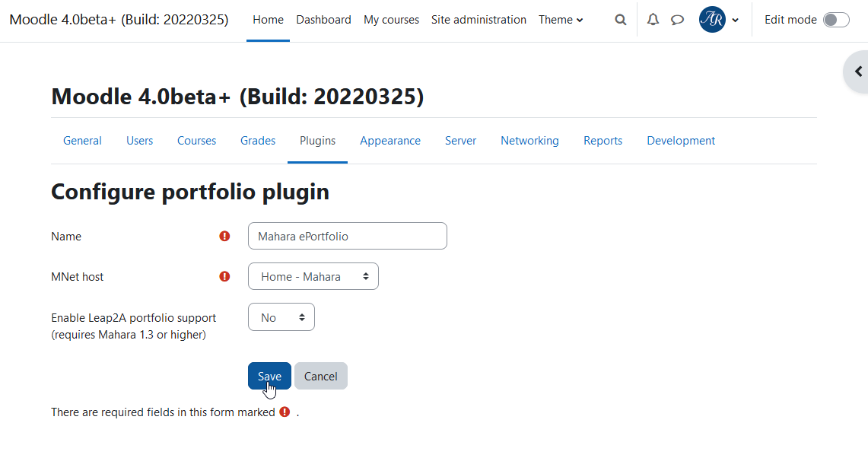This screenshot has height=458, width=868.
Task: Toggle Edit mode switch
Action: (x=836, y=20)
